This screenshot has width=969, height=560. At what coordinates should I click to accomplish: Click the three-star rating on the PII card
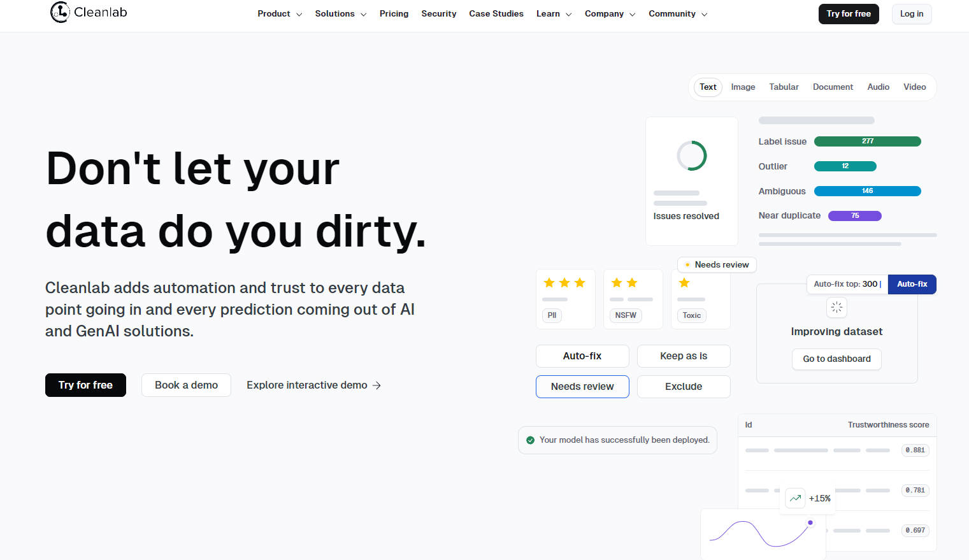[x=564, y=283]
